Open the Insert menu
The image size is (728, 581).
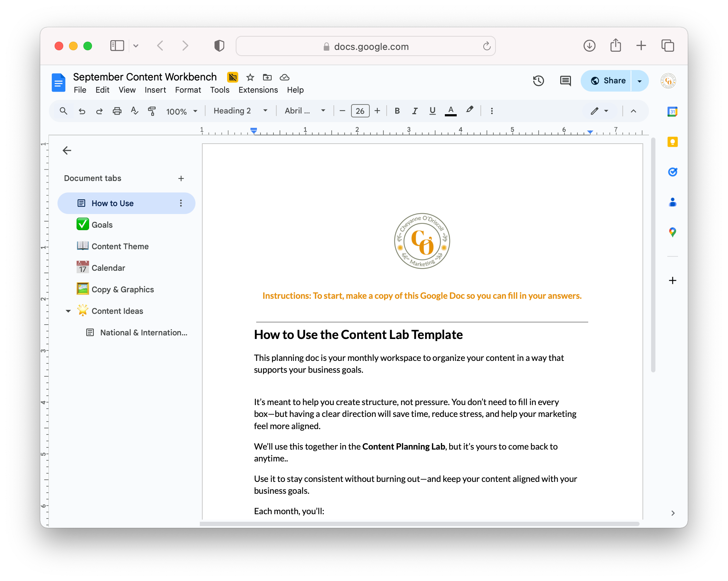tap(155, 90)
